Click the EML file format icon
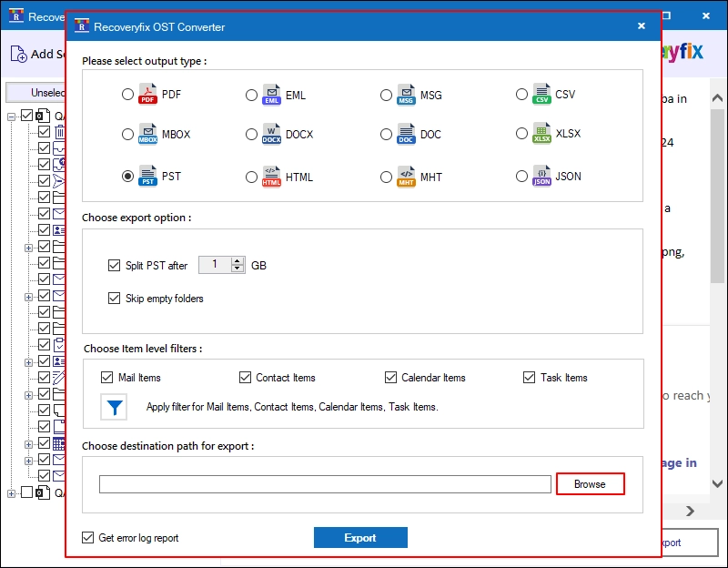 click(271, 95)
